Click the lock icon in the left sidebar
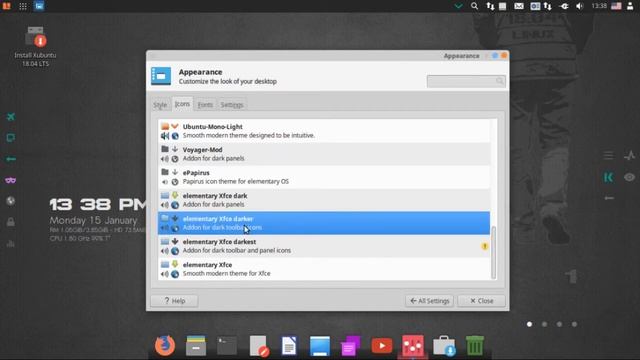The width and height of the screenshot is (640, 360). [x=11, y=222]
